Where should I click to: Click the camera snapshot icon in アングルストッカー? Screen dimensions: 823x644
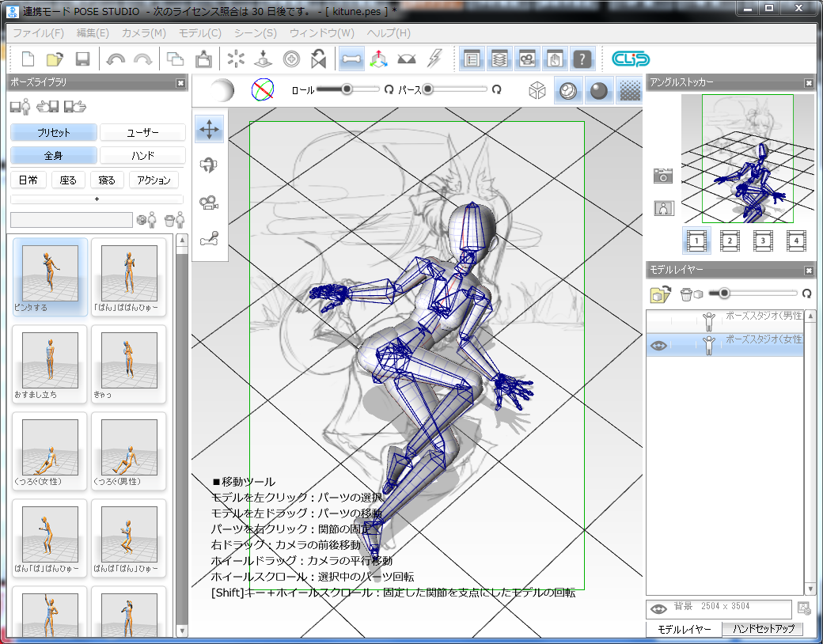(663, 176)
